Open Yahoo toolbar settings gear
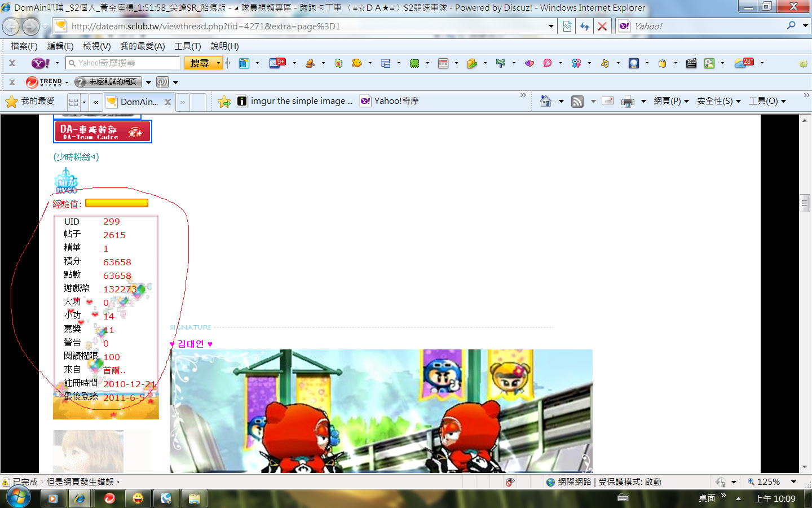Screen dimensions: 812x508 coord(803,63)
